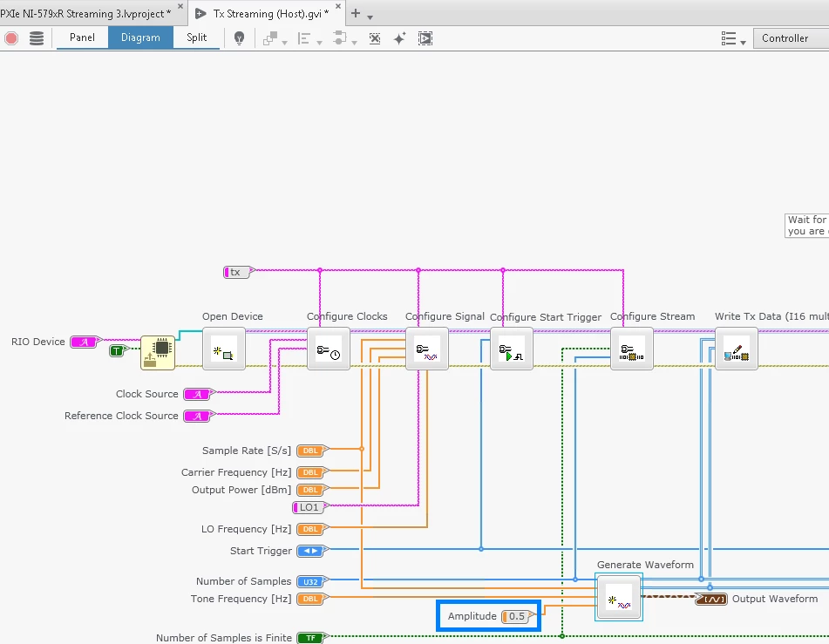Enable Highlight Execution with the lightbulb icon
829x644 pixels.
click(x=239, y=38)
